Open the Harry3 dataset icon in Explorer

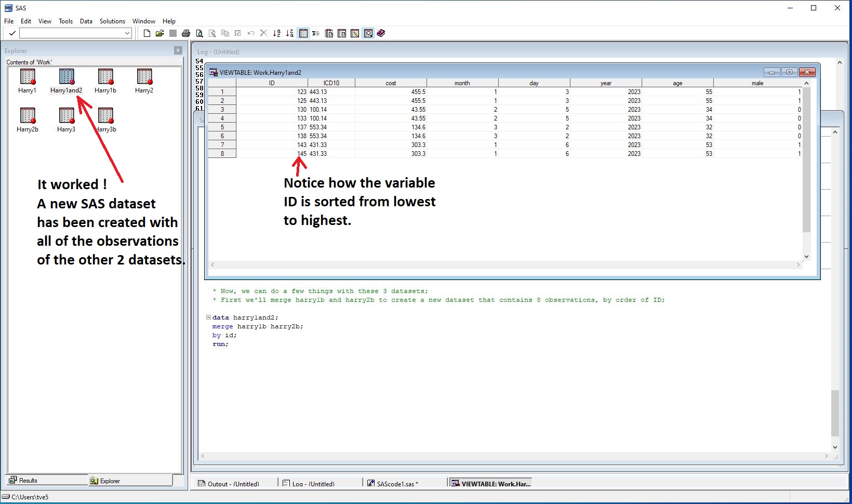tap(66, 115)
